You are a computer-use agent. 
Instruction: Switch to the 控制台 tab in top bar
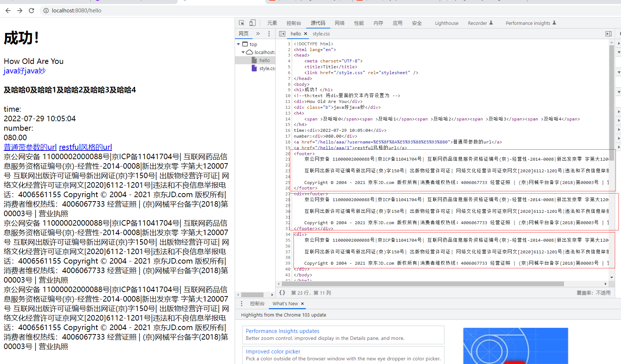[294, 23]
